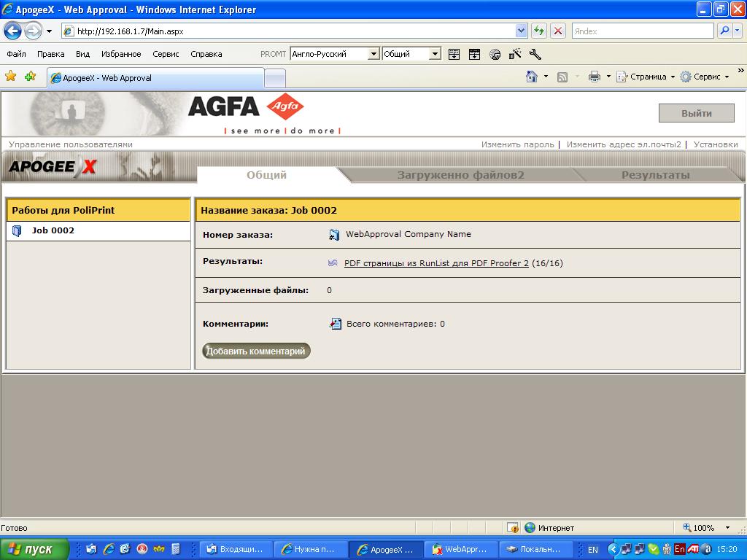Expand the print options dropdown arrow
The image size is (747, 560).
(x=608, y=77)
